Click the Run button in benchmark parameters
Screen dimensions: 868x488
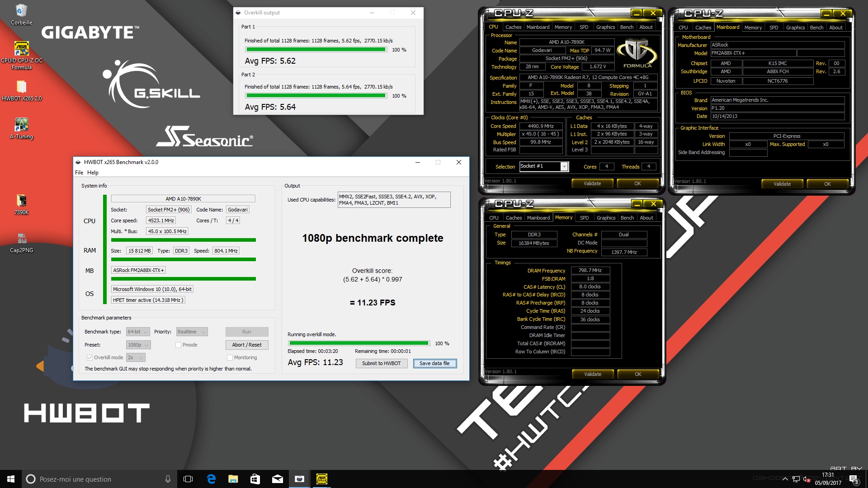click(x=247, y=332)
